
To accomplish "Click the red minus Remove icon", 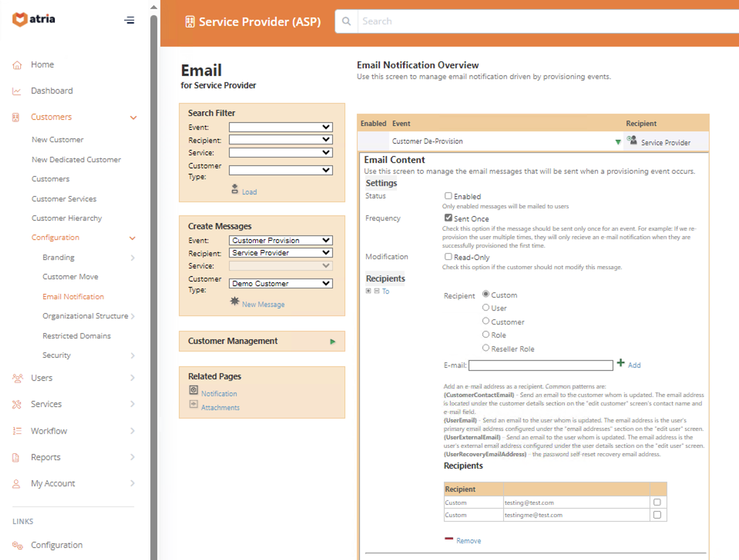I will [x=448, y=538].
